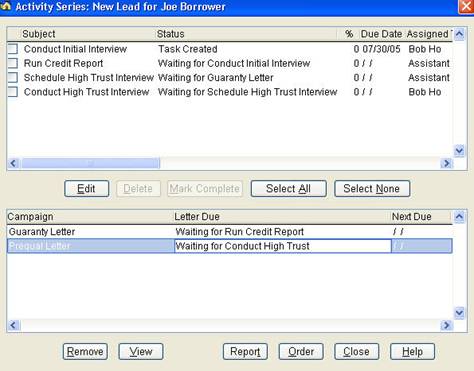Screen dimensions: 474x371
Task: Choose Select All tasks
Action: [288, 189]
